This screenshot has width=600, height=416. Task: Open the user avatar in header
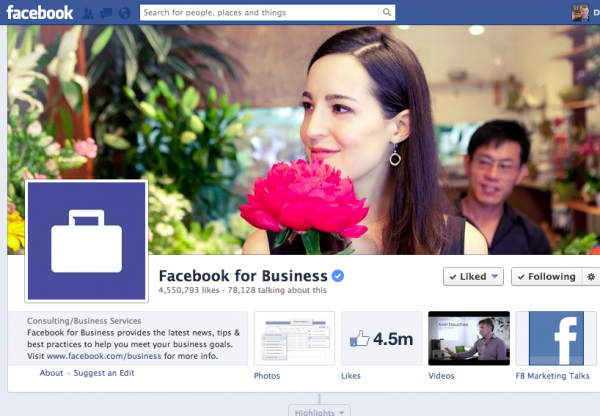(x=580, y=13)
